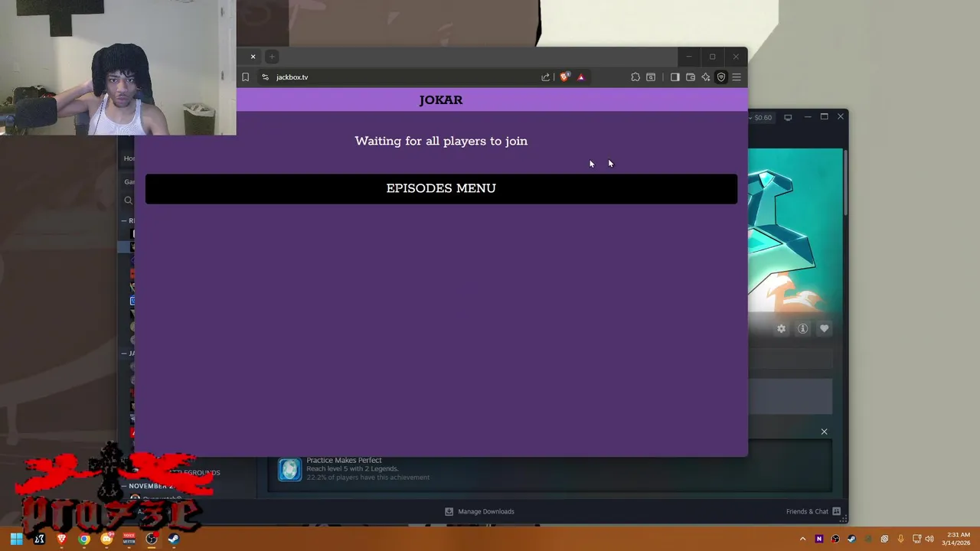The height and width of the screenshot is (551, 980).
Task: Open Steam wallet balance $0.60 dropdown
Action: tap(763, 117)
